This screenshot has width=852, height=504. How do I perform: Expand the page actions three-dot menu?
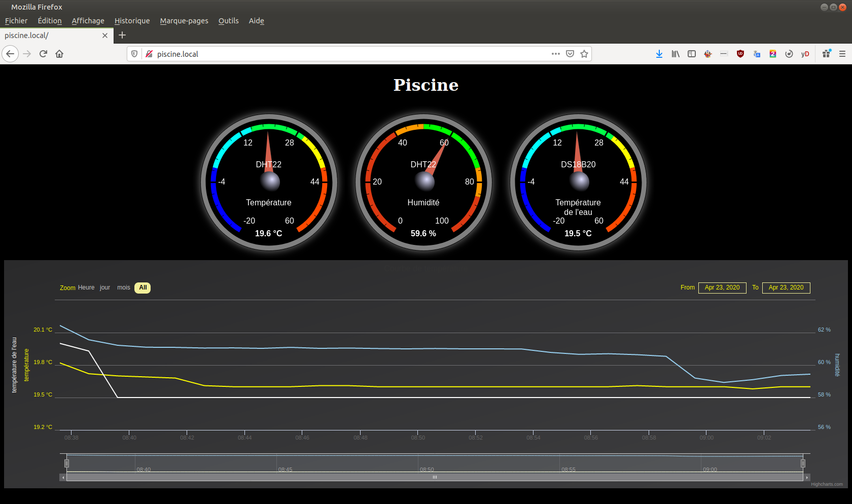555,54
